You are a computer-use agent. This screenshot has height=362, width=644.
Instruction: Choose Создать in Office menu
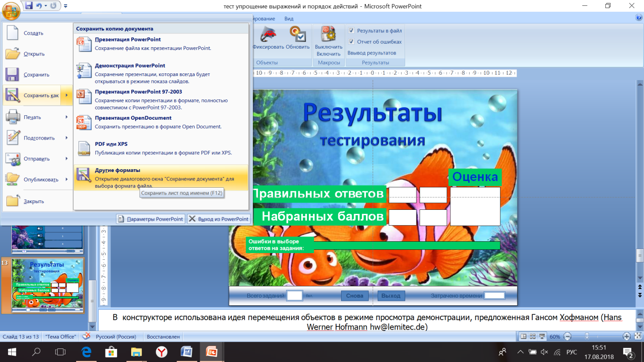click(37, 33)
